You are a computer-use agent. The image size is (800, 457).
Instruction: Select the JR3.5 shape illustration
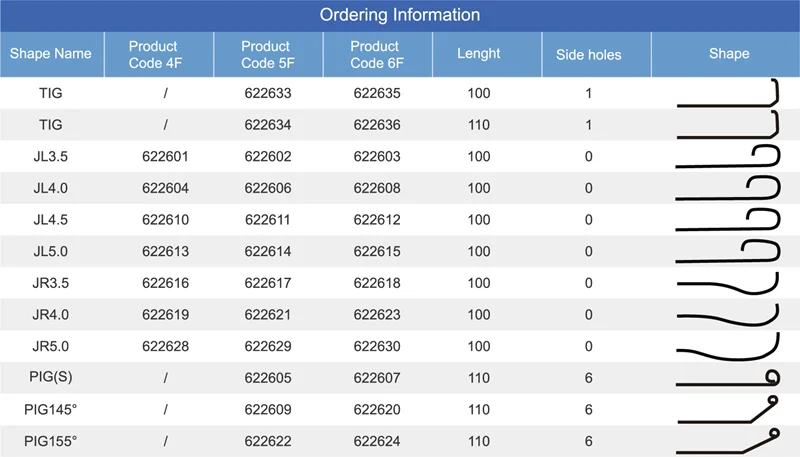point(728,283)
